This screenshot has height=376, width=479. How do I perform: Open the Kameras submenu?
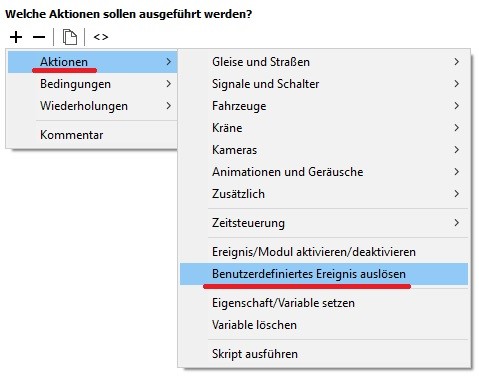pos(324,150)
